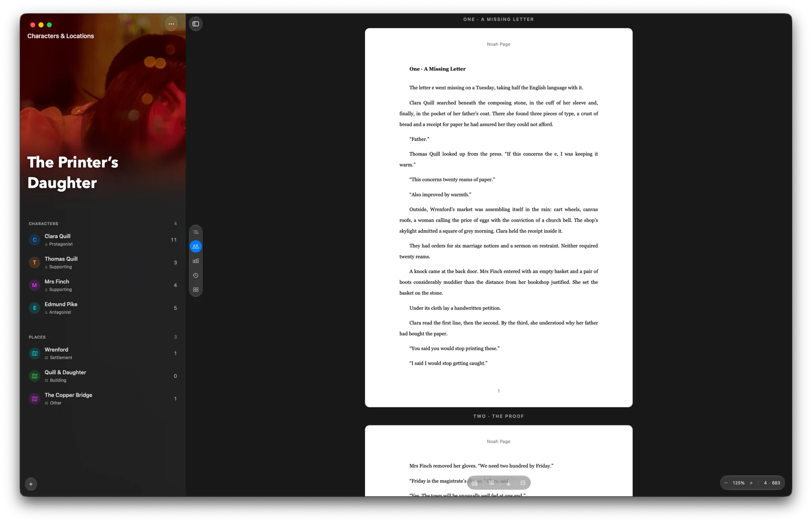Click the One · A Missing Letter bold heading

(437, 69)
